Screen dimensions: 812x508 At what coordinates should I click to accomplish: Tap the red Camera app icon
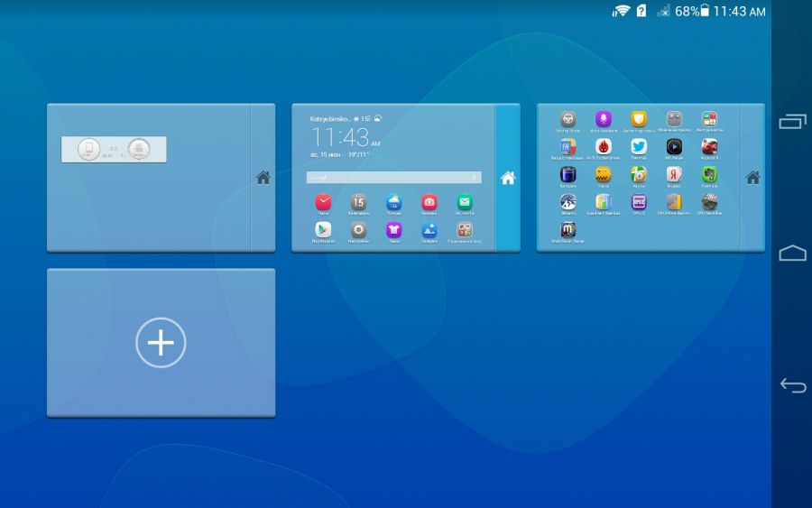[429, 202]
